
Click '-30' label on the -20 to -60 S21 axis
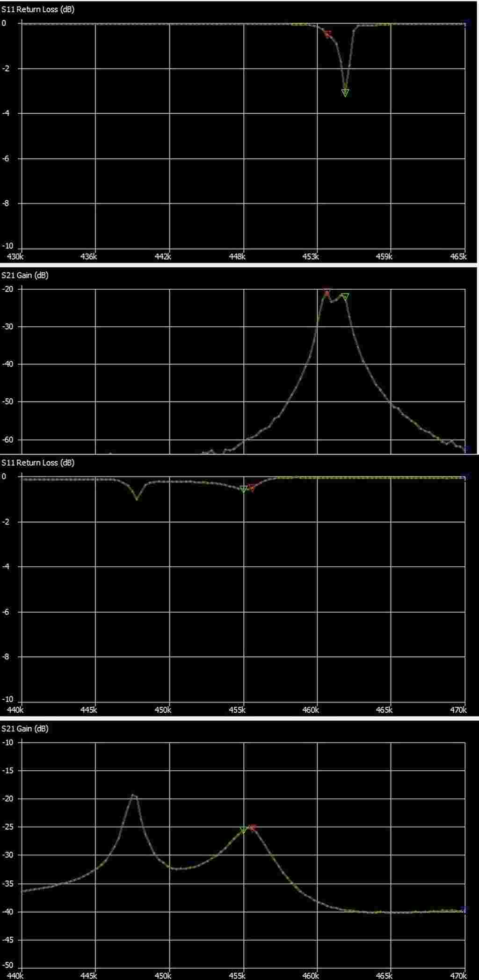7,327
